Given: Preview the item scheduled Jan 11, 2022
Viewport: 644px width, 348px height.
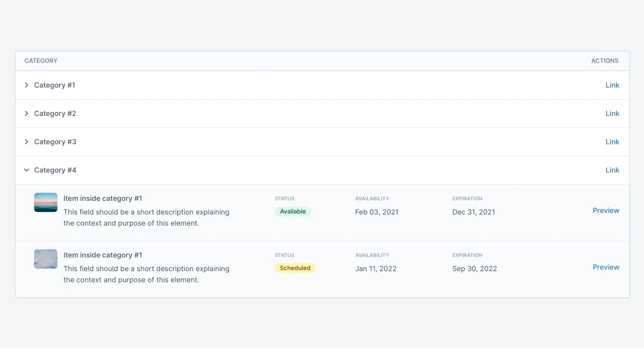Looking at the screenshot, I should pos(606,267).
